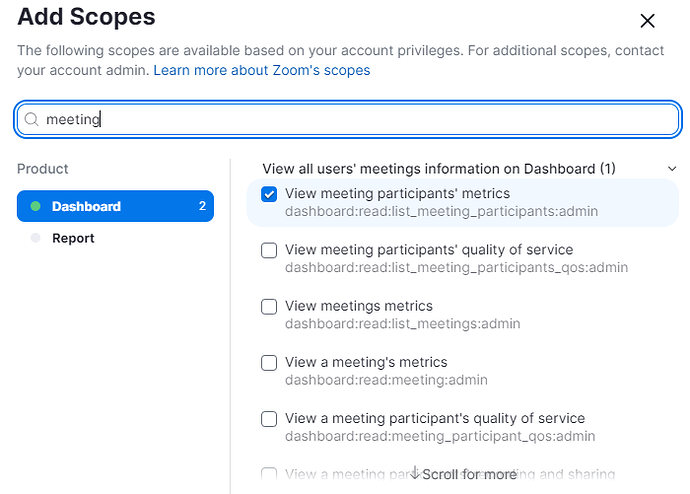Screen dimensions: 690x494
Task: Open Learn more about Zoom's scopes link
Action: point(262,71)
